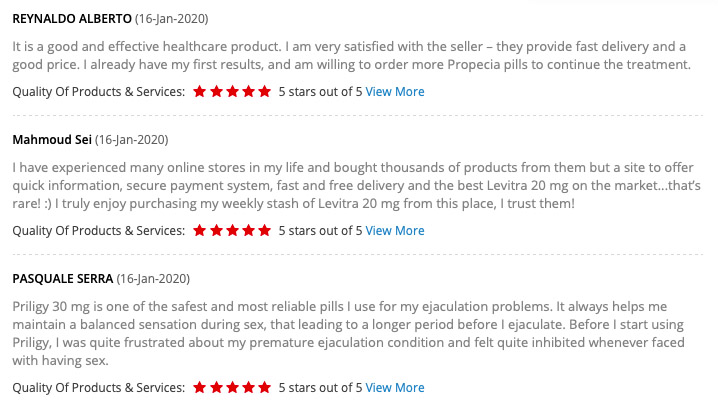
Task: Click first red star in Mahmoud Sei's rating
Action: coord(200,230)
